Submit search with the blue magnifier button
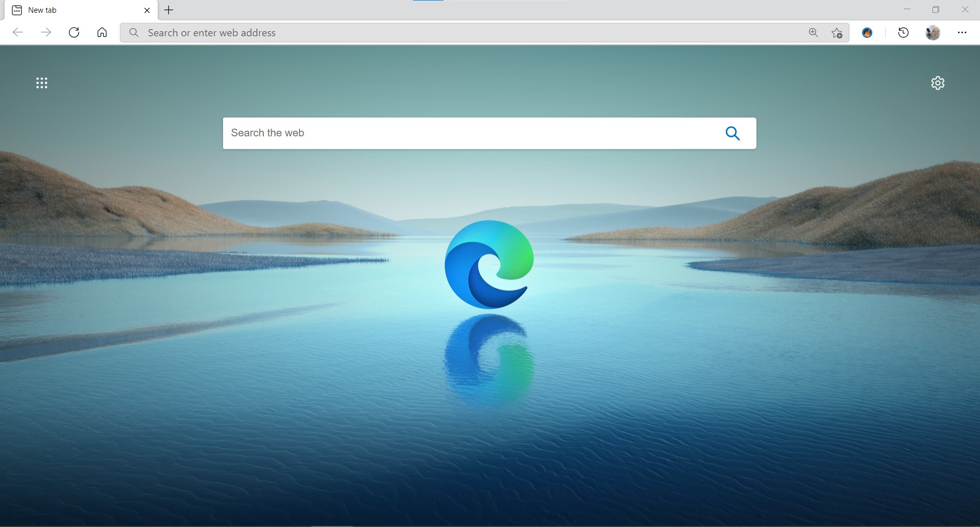This screenshot has height=527, width=980. tap(732, 133)
